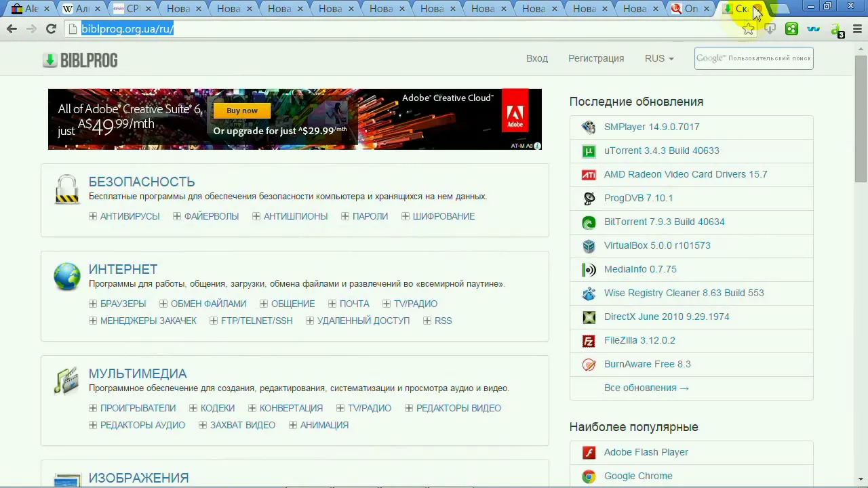Open the new tab button
This screenshot has height=488, width=868.
[x=781, y=9]
